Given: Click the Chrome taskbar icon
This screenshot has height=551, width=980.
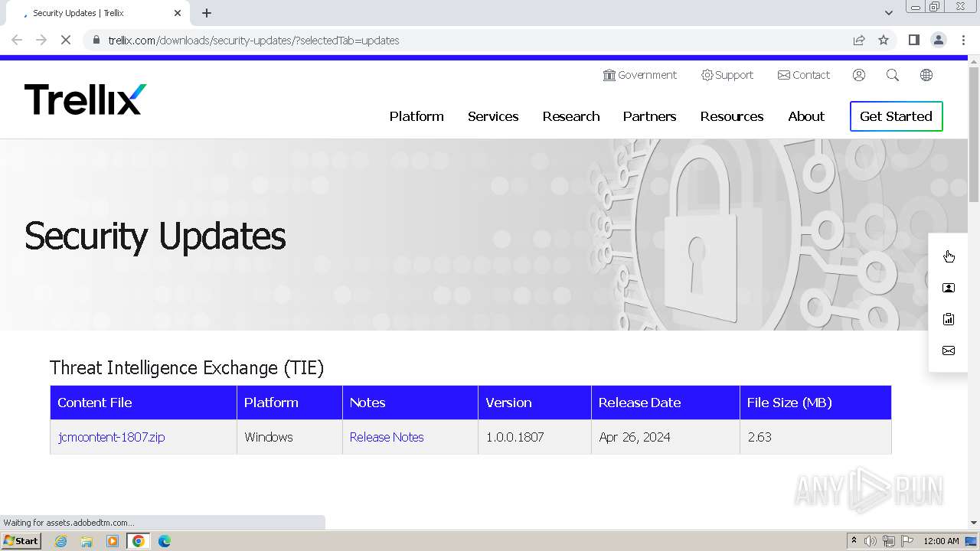Looking at the screenshot, I should click(x=139, y=541).
